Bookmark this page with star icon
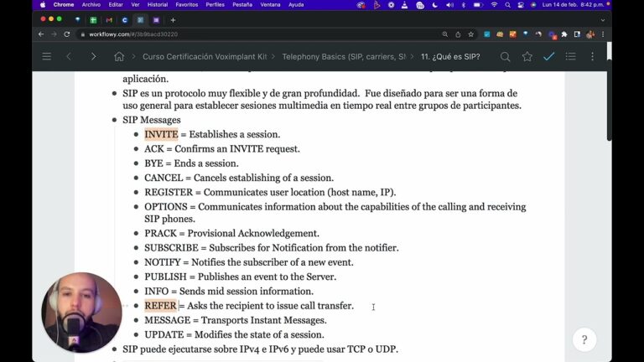The image size is (644, 362). (x=471, y=34)
